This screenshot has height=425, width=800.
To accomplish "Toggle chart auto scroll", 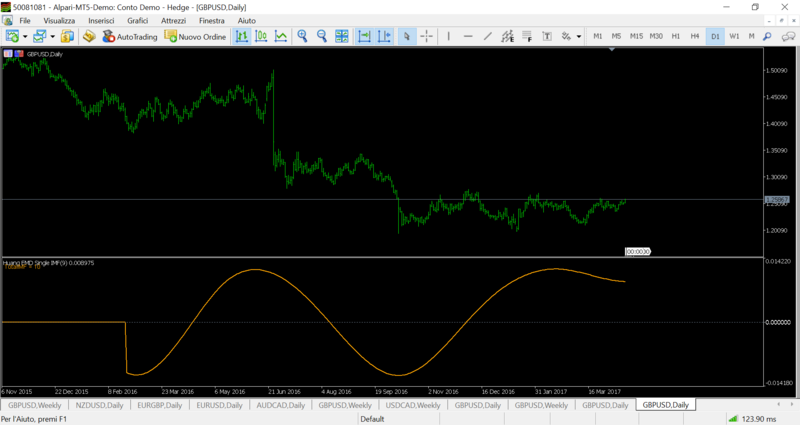I will click(x=364, y=36).
